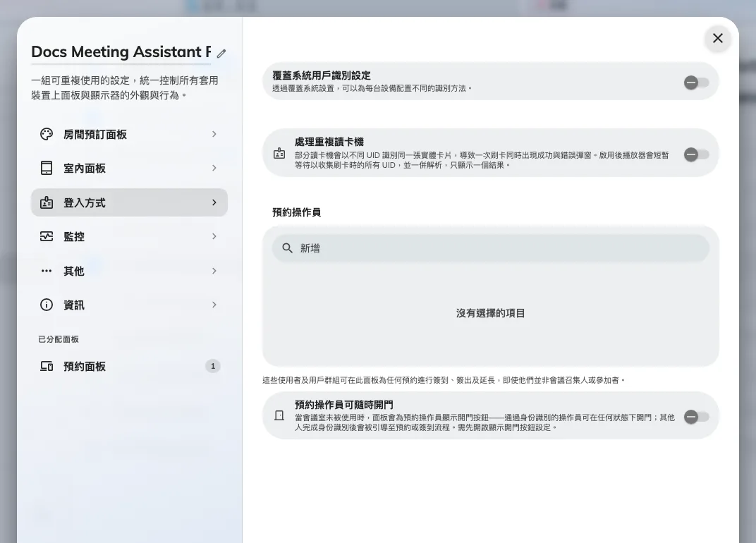Click the three-dots icon for 其他
The height and width of the screenshot is (543, 756).
click(47, 271)
